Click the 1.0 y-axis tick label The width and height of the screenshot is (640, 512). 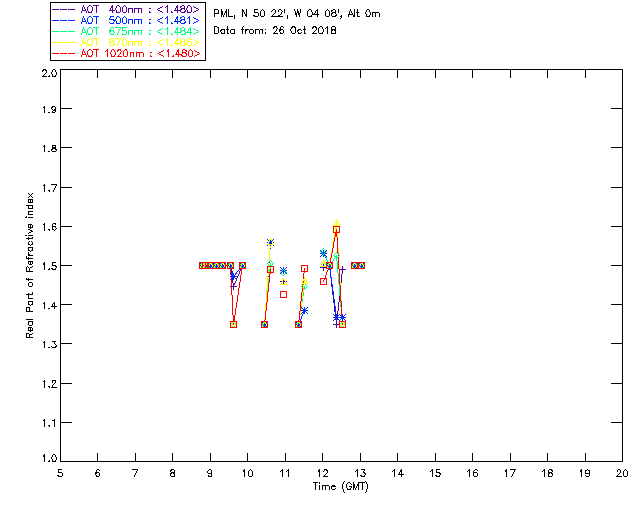click(49, 458)
